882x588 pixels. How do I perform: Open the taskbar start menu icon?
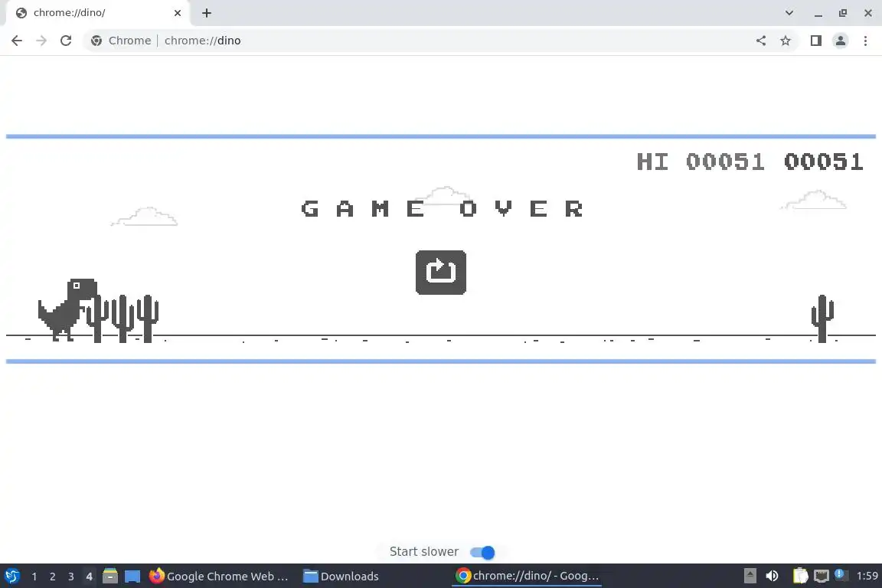pos(11,577)
